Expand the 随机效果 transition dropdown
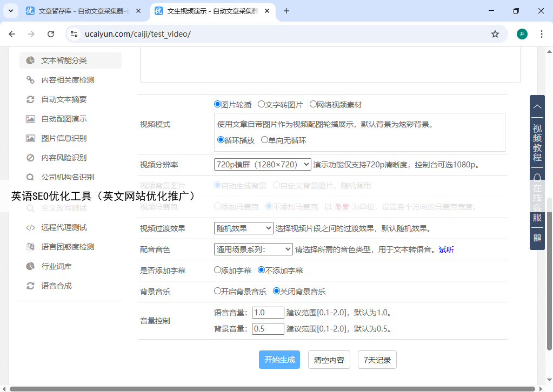Screen dimensions: 553x392 (243, 228)
